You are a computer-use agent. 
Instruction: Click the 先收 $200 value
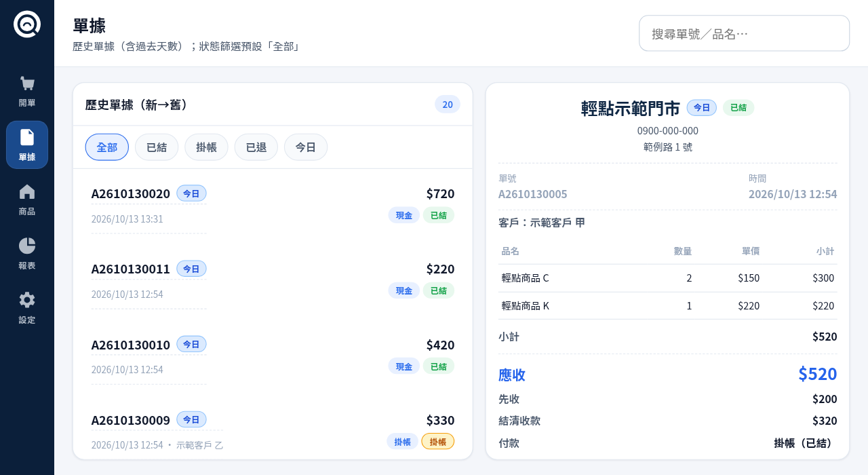click(x=825, y=399)
